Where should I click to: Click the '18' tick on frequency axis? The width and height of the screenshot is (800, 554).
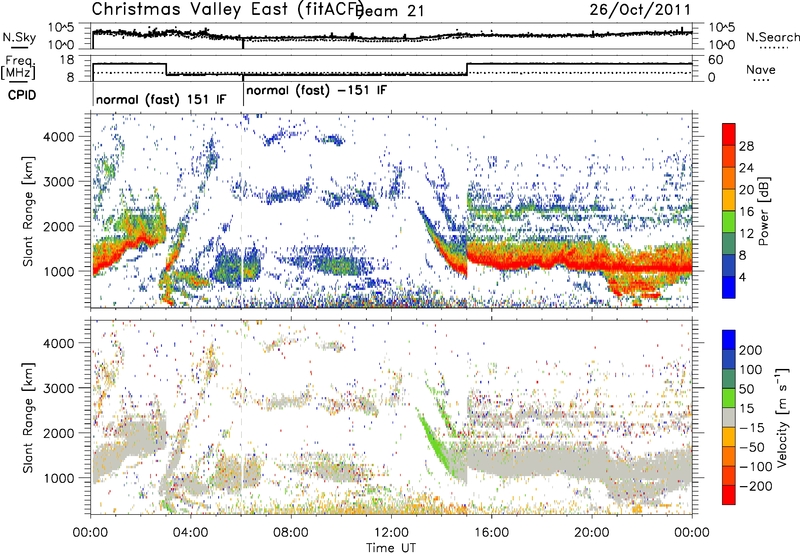pos(67,60)
